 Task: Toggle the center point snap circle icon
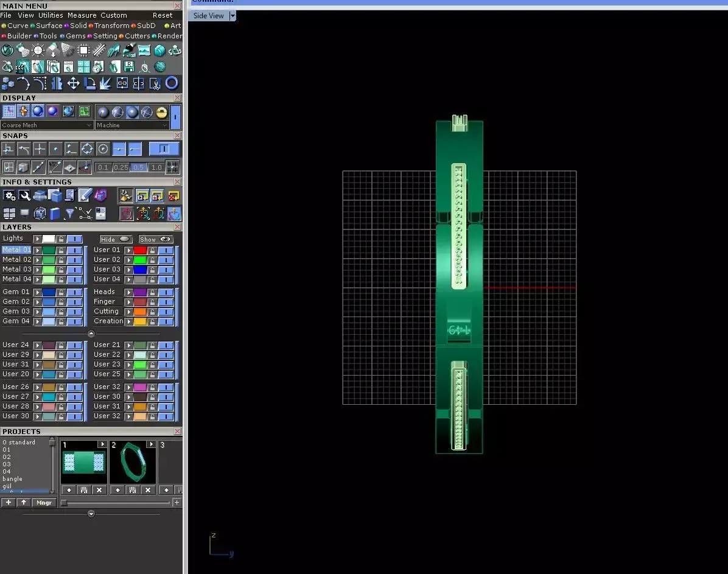coord(103,149)
